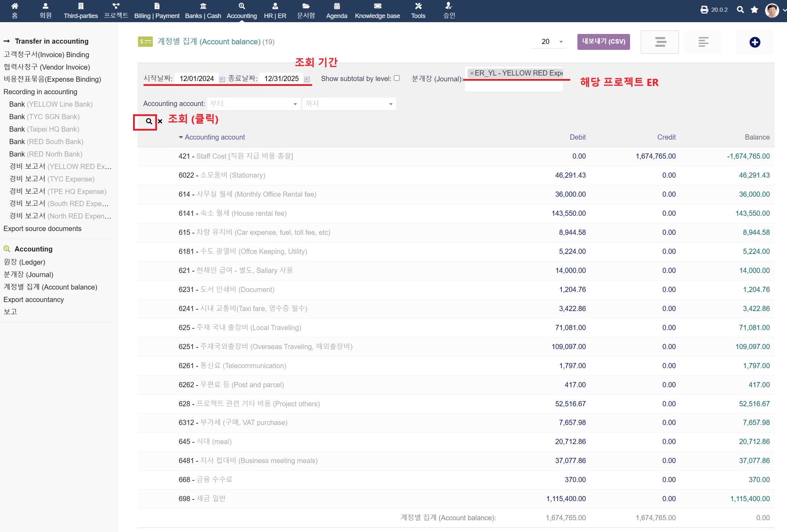
Task: Open the HR | ER top menu
Action: click(x=275, y=10)
